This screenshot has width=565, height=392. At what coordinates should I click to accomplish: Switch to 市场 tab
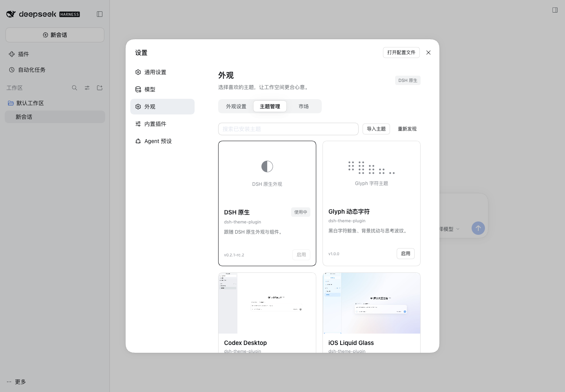(304, 106)
